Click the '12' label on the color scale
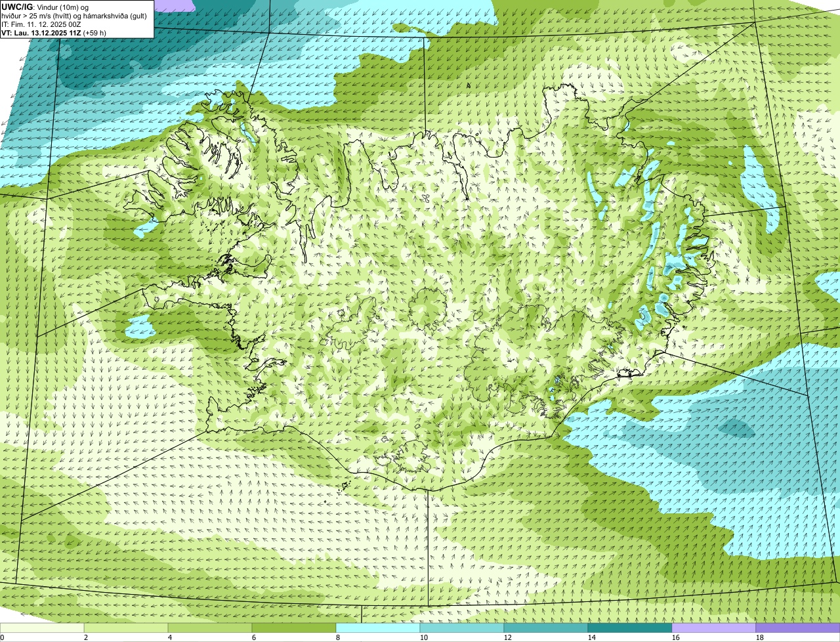Image resolution: width=840 pixels, height=642 pixels. [508, 637]
